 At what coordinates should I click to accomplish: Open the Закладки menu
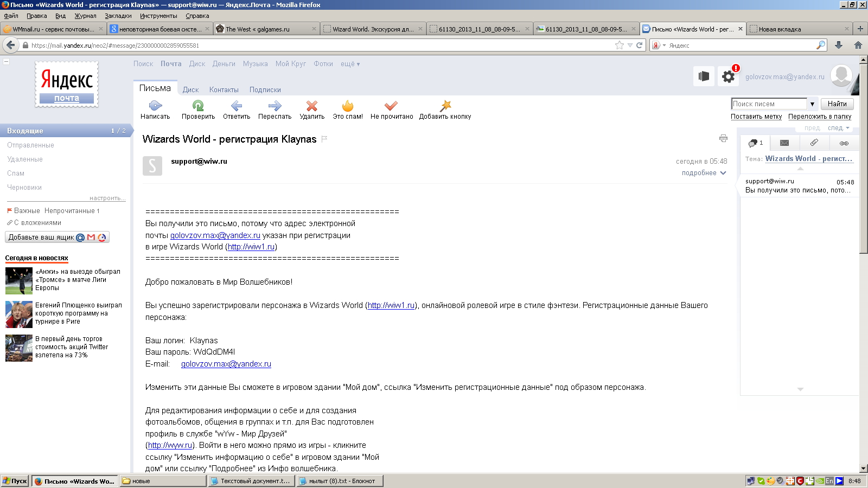click(x=118, y=16)
